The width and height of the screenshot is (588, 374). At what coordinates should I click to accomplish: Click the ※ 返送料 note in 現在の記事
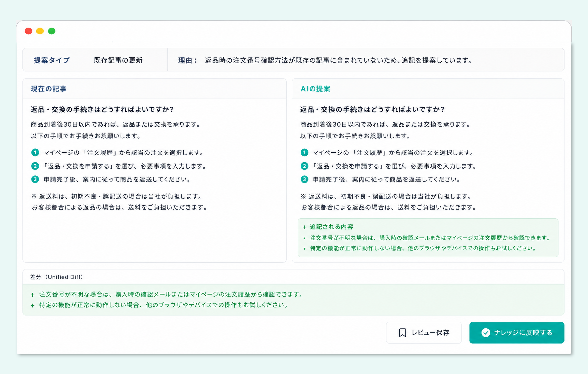pyautogui.click(x=117, y=196)
